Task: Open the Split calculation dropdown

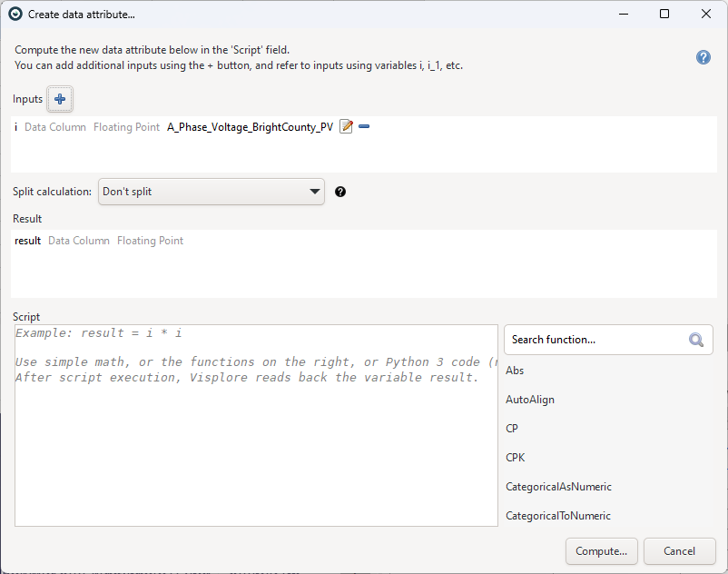Action: coord(212,192)
